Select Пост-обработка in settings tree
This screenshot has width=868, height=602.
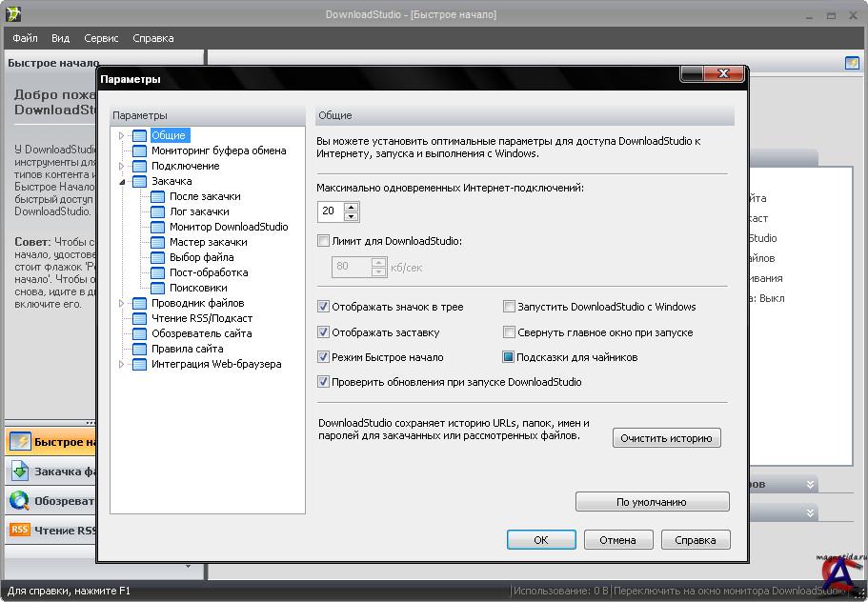pos(209,272)
